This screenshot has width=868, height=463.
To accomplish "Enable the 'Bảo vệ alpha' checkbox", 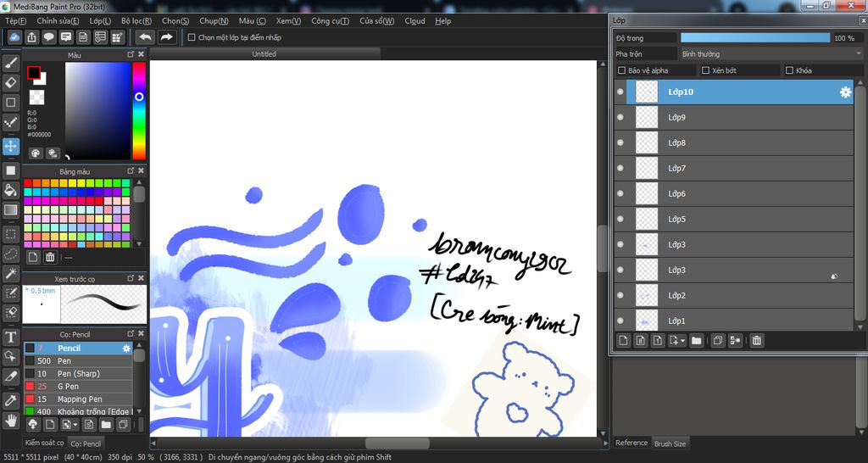I will click(x=621, y=70).
